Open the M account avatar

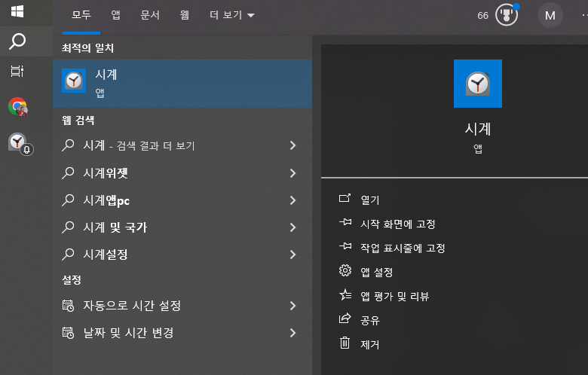point(550,15)
